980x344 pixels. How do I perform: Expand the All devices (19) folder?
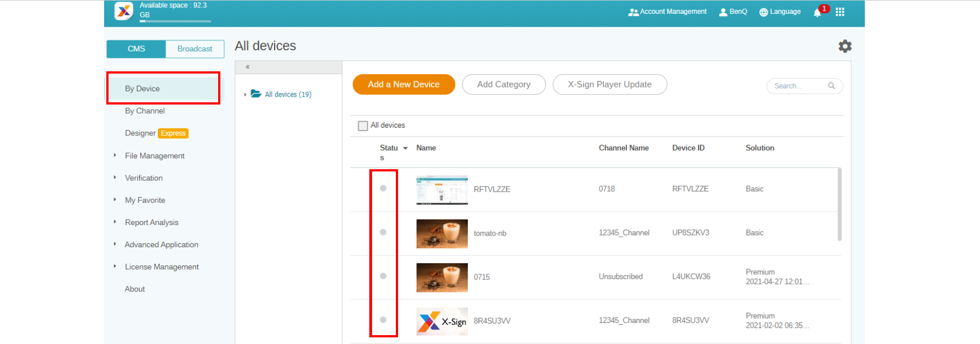click(x=245, y=95)
